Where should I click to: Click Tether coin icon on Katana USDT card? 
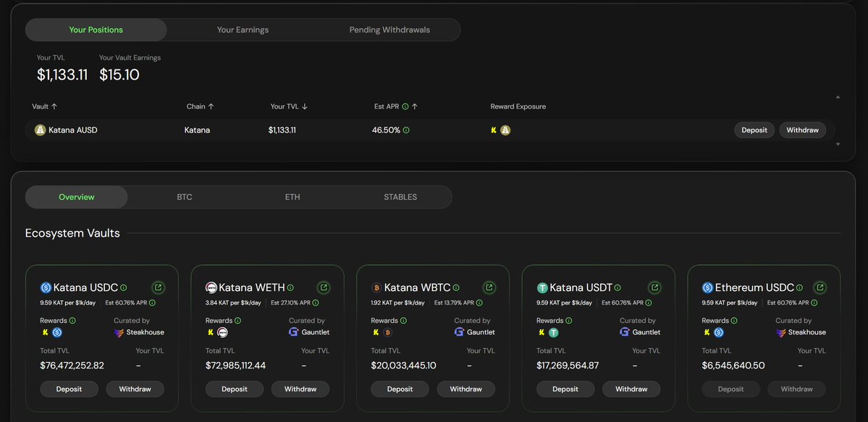pyautogui.click(x=542, y=288)
